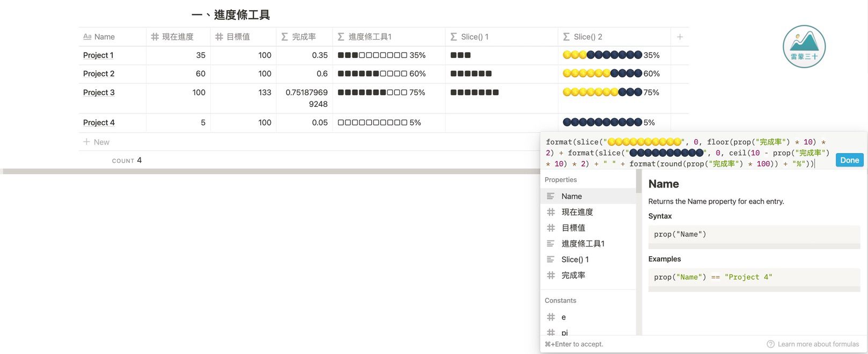Click the plus icon to add a column

pyautogui.click(x=680, y=37)
